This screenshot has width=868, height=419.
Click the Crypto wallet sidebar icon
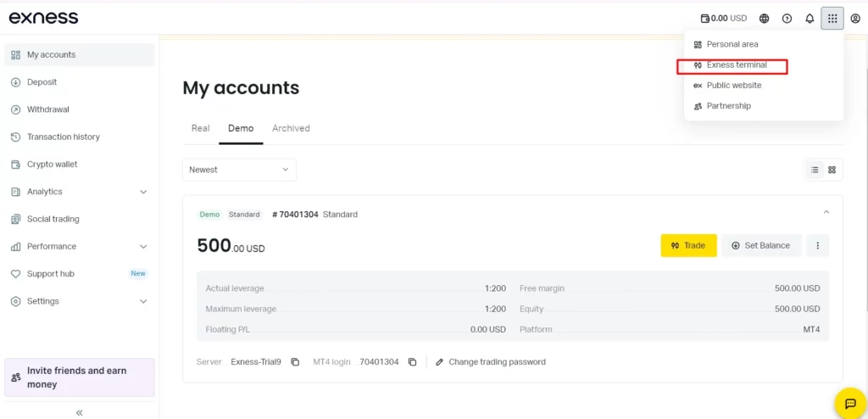(15, 164)
